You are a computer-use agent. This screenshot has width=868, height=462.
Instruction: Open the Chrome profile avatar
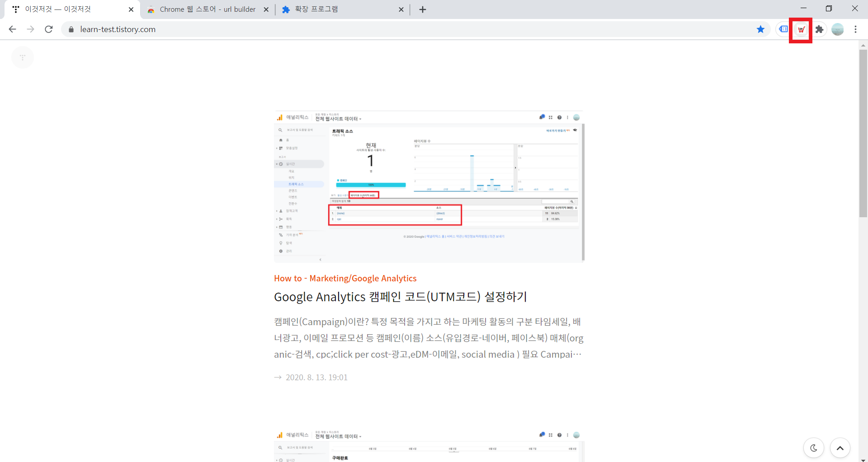coord(838,29)
